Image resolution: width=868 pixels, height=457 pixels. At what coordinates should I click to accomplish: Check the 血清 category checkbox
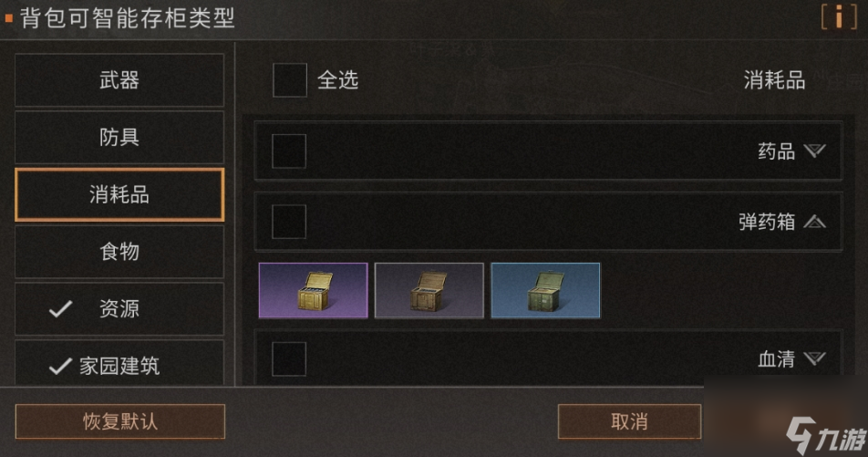(289, 359)
